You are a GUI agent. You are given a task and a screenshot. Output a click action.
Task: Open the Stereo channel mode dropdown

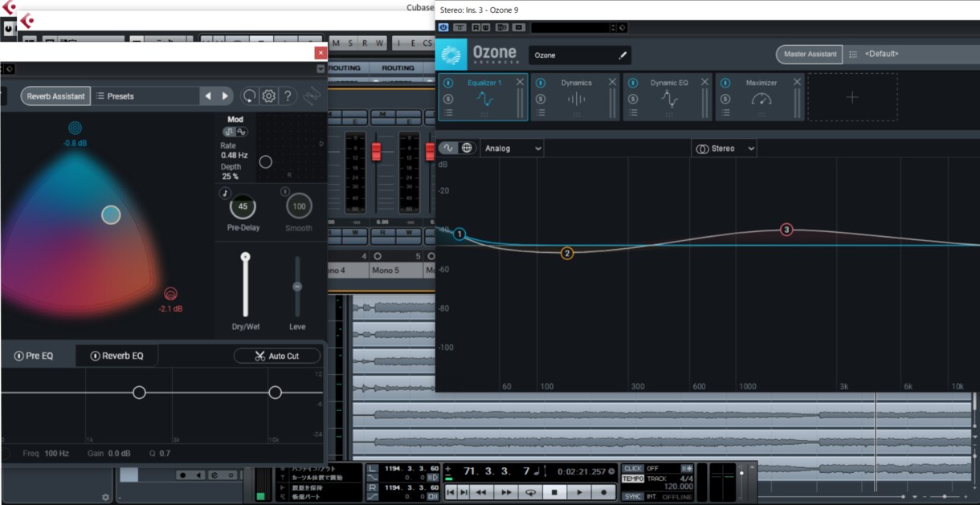(725, 149)
